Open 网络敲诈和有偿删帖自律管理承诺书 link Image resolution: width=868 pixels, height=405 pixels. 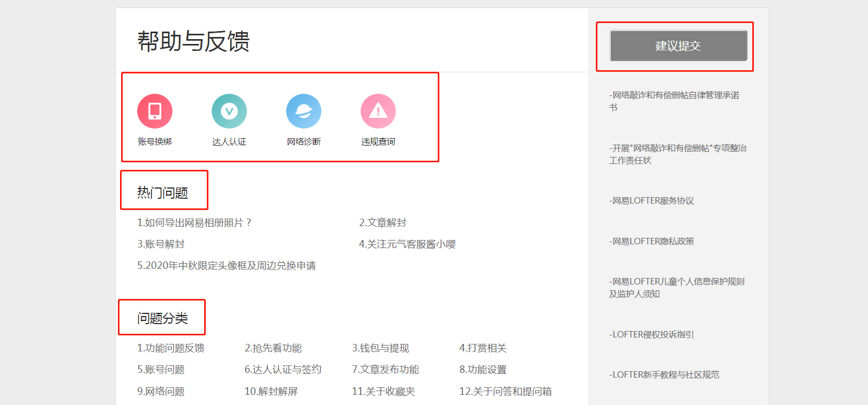(x=674, y=101)
